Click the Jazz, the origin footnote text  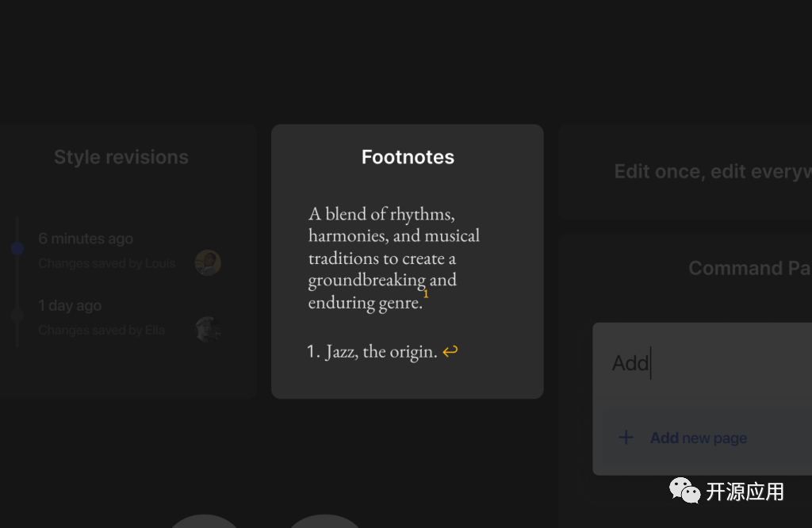click(381, 351)
